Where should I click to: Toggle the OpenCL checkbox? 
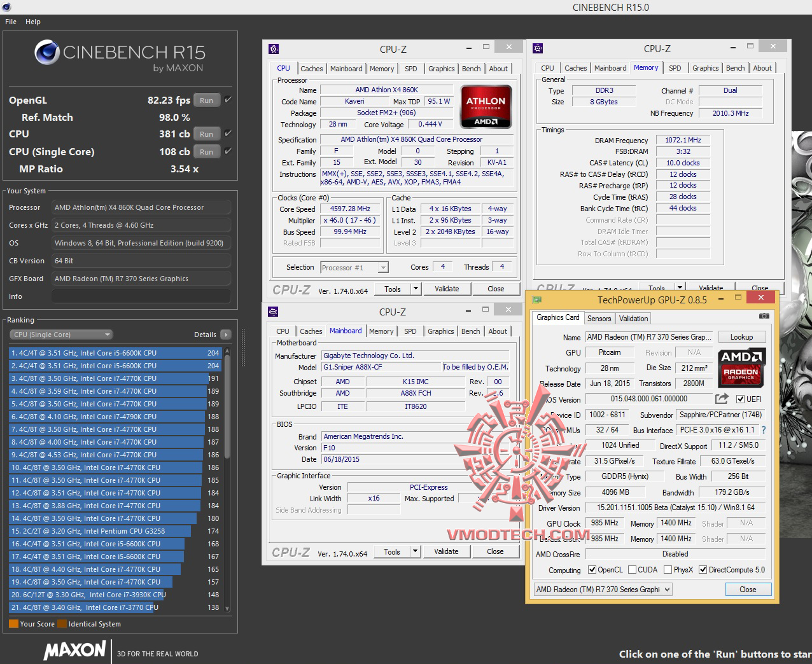coord(592,570)
